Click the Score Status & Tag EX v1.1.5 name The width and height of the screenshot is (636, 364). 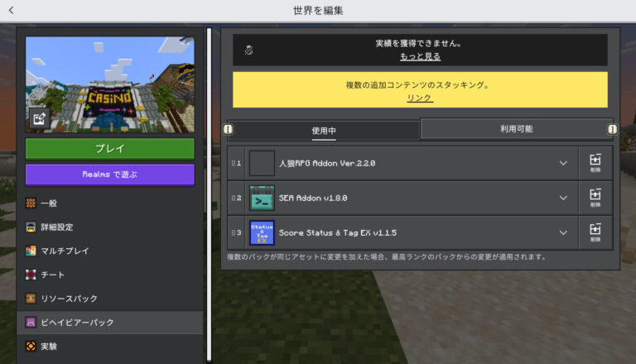tap(338, 233)
